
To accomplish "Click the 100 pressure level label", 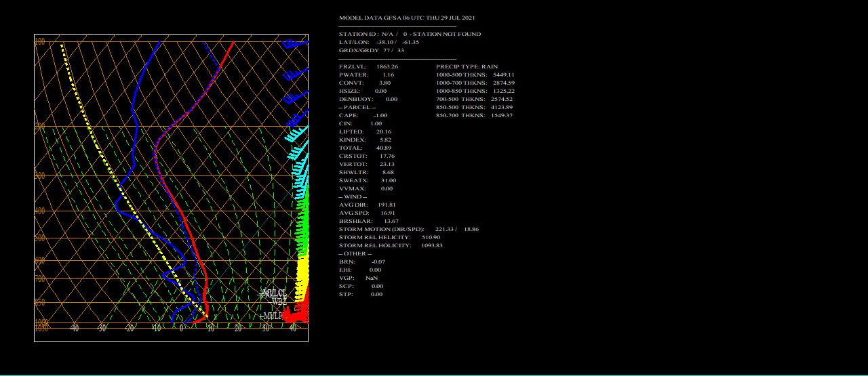I will 40,42.
